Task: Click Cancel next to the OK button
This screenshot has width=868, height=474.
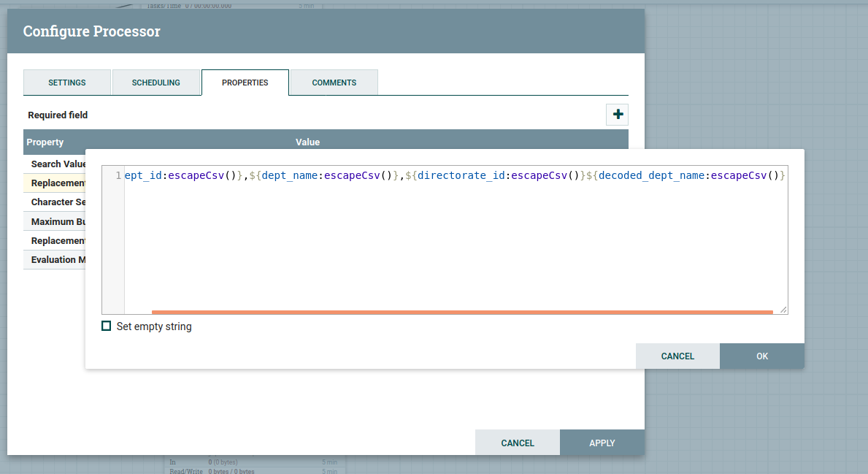Action: [677, 356]
